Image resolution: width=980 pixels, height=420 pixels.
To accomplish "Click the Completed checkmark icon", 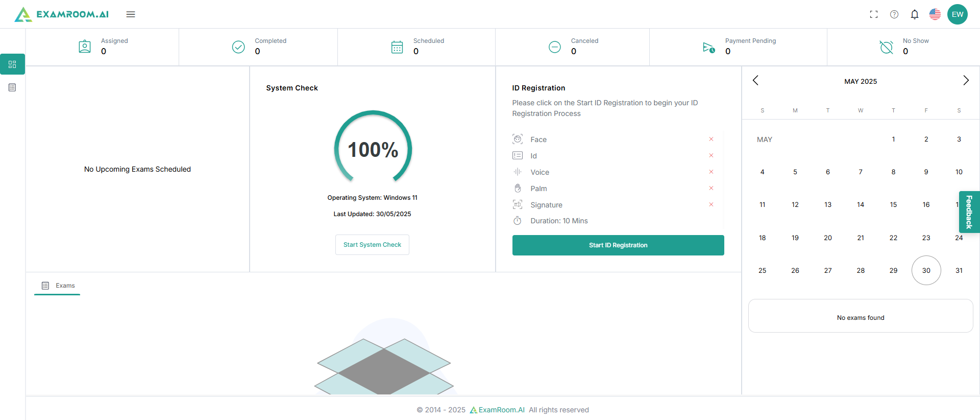I will (x=238, y=47).
